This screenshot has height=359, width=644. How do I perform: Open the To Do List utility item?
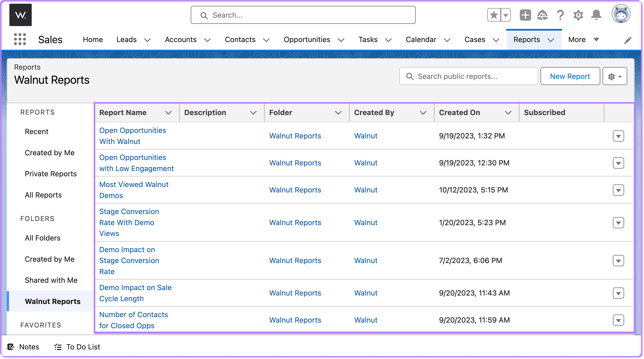[x=77, y=347]
